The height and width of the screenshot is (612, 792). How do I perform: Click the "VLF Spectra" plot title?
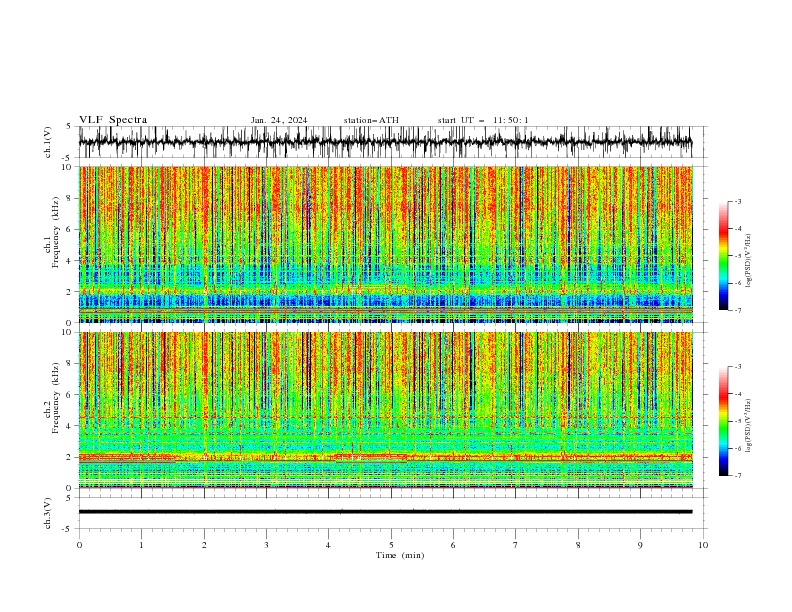(113, 120)
